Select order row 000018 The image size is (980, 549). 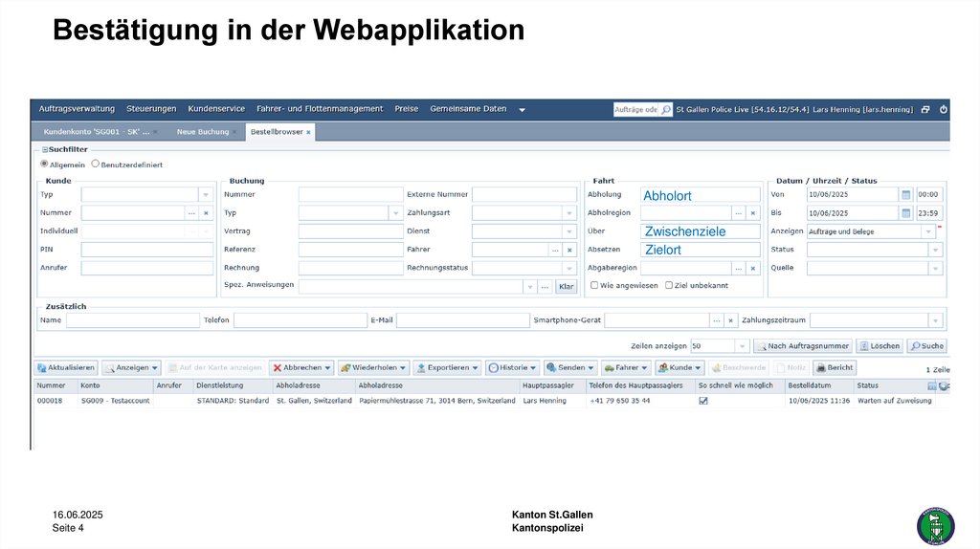(x=492, y=401)
